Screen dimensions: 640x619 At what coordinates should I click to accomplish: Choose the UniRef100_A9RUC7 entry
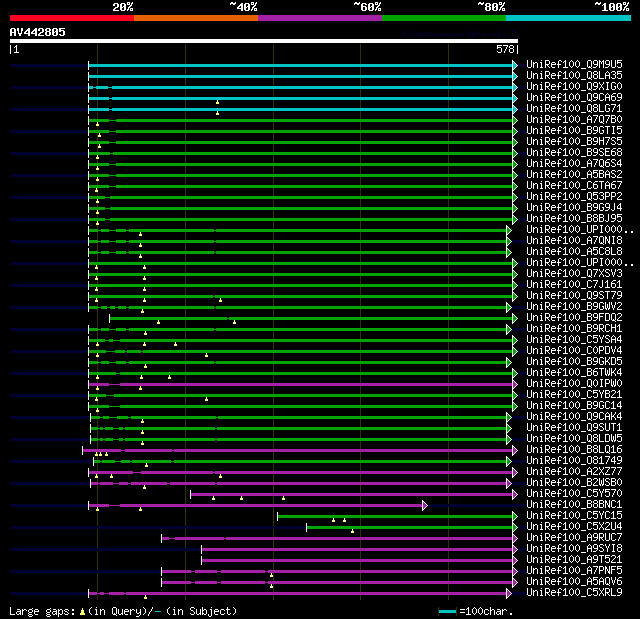click(574, 538)
